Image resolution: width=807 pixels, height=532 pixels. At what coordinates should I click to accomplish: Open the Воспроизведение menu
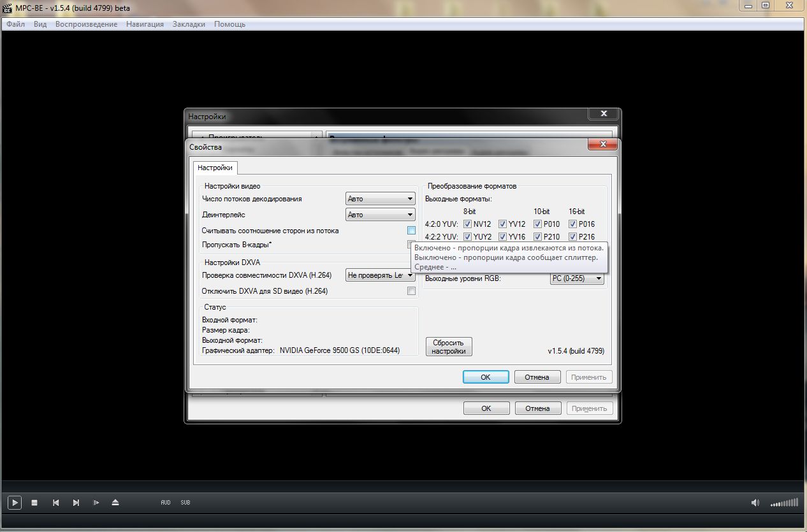pyautogui.click(x=86, y=24)
